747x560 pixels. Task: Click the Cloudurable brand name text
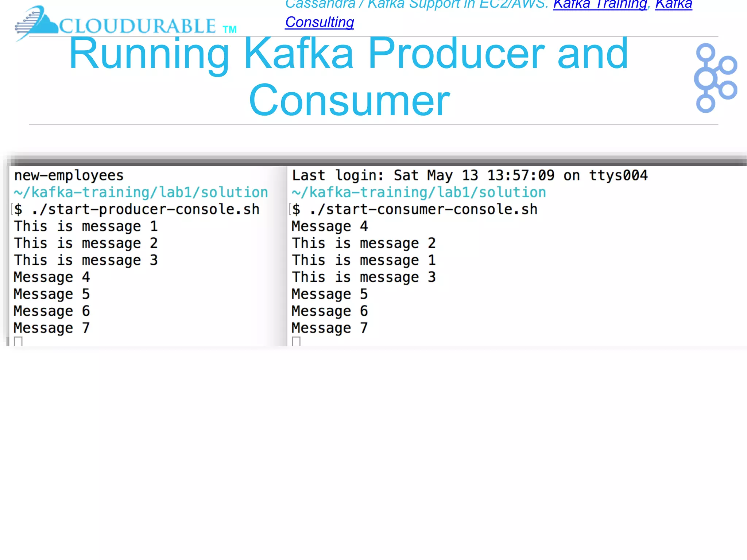(x=138, y=26)
